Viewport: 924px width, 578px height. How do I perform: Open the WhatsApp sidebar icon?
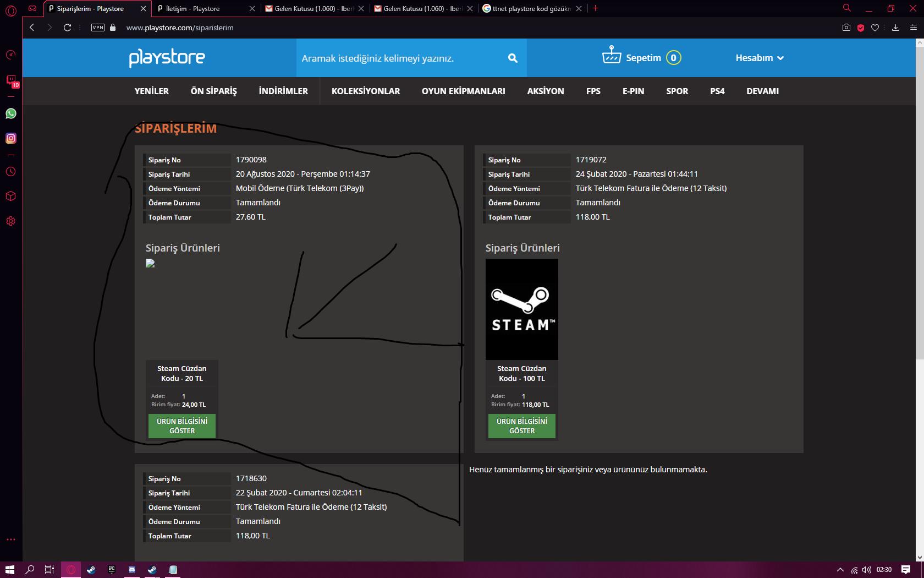pos(11,113)
